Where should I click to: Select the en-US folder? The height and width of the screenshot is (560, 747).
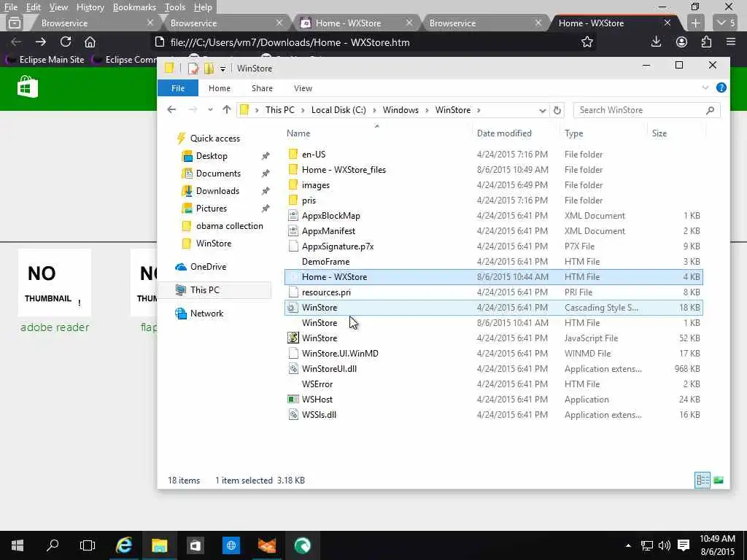click(x=494, y=155)
